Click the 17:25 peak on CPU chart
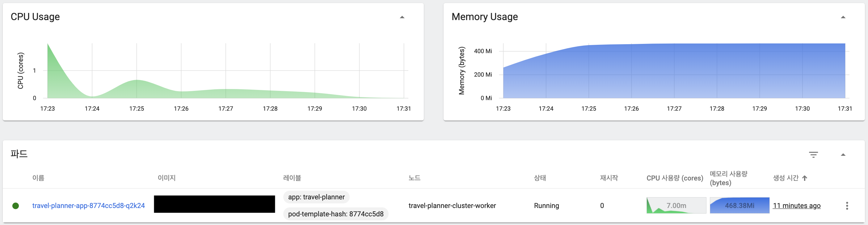This screenshot has width=868, height=225. 137,80
